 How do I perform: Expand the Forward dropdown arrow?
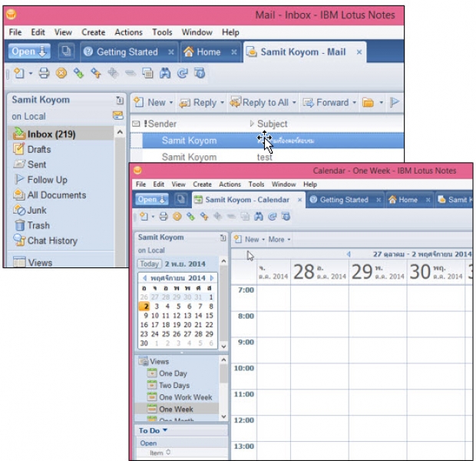[x=354, y=102]
